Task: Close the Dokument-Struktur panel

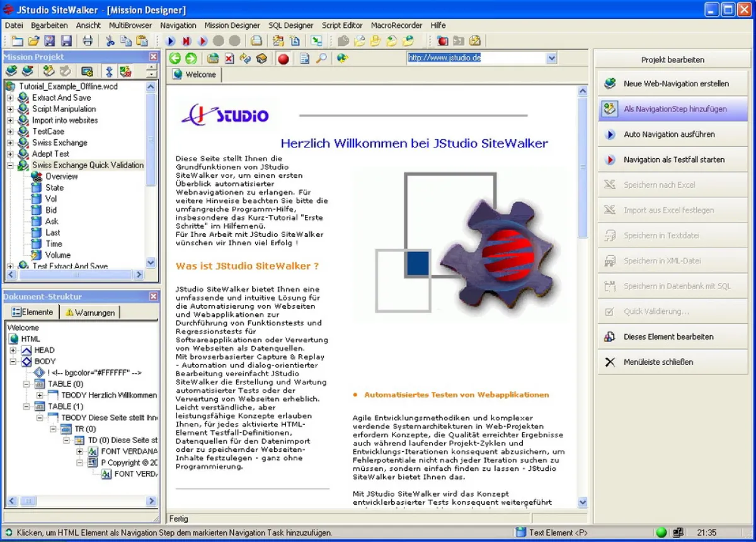Action: [153, 296]
